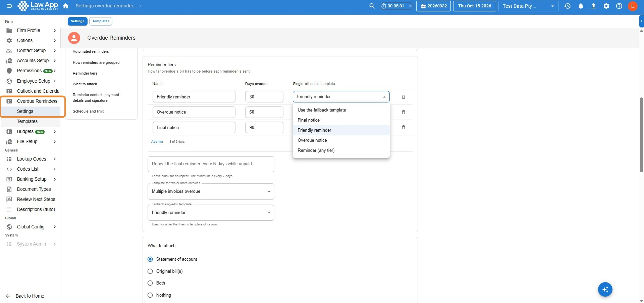This screenshot has height=303, width=644.
Task: Expand the Firm Profile sidebar section
Action: tap(55, 31)
